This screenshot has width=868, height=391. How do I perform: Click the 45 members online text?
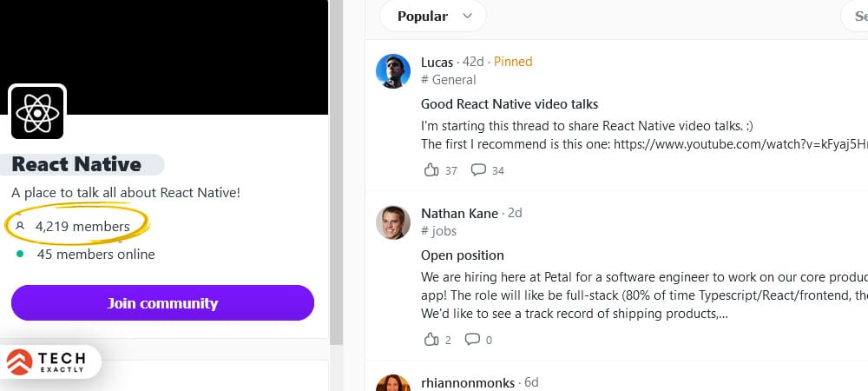[x=95, y=255]
